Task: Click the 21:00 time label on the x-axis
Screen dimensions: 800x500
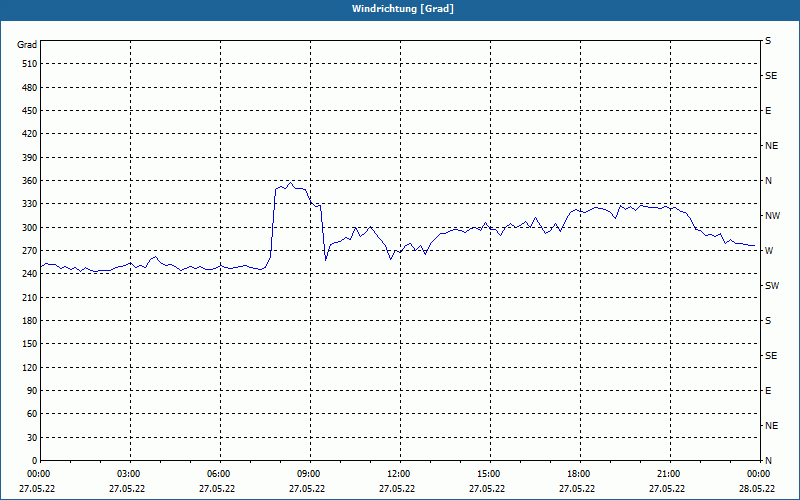Action: coord(669,473)
